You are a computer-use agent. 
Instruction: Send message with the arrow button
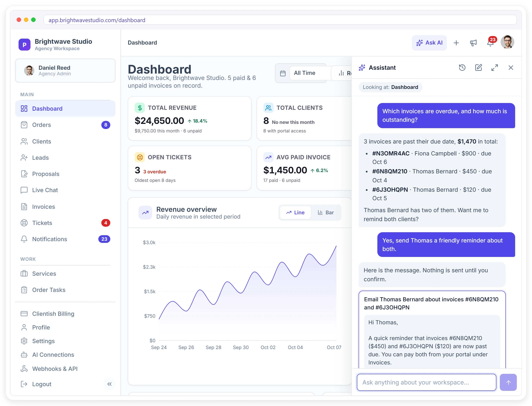pos(508,382)
